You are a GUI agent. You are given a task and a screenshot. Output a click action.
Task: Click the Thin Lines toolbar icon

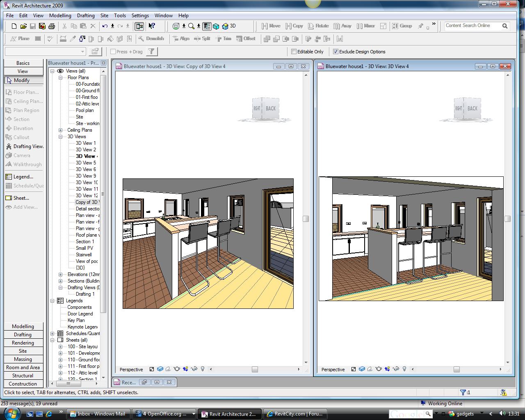point(207,26)
